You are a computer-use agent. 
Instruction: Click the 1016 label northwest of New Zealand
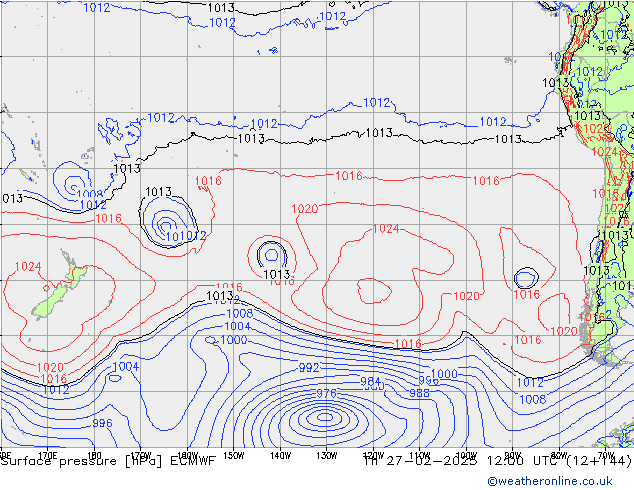coord(108,219)
